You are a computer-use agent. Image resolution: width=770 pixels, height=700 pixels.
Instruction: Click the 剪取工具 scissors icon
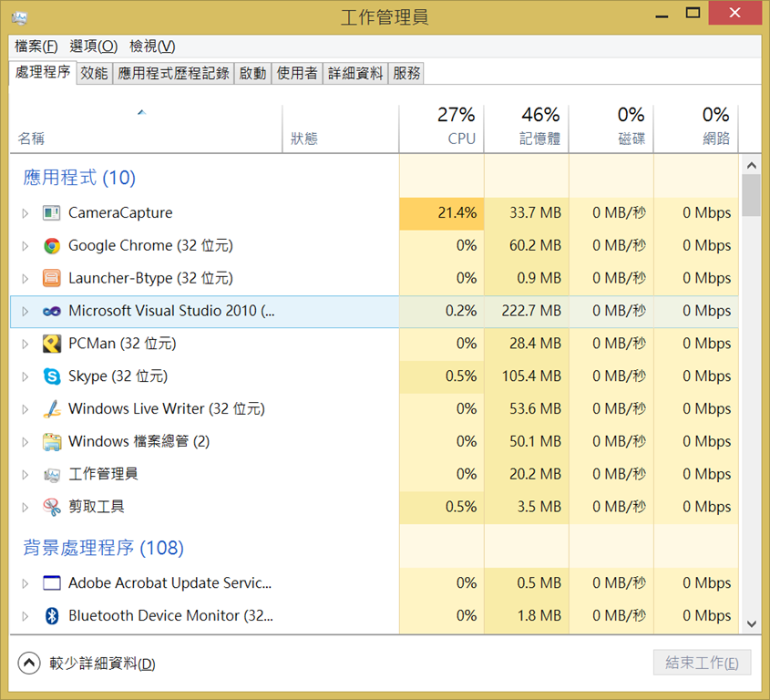click(x=52, y=507)
